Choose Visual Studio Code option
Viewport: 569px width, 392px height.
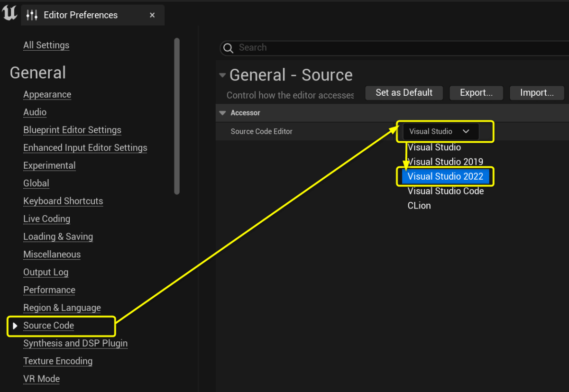point(445,191)
